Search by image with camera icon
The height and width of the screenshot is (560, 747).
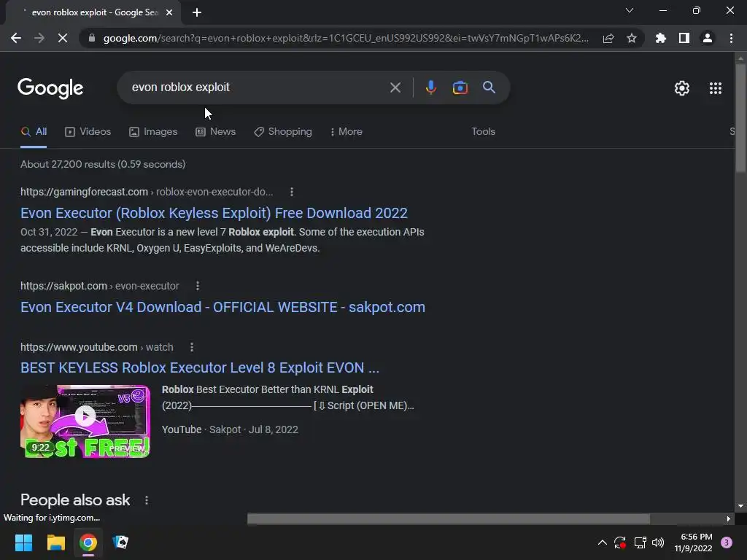[460, 87]
